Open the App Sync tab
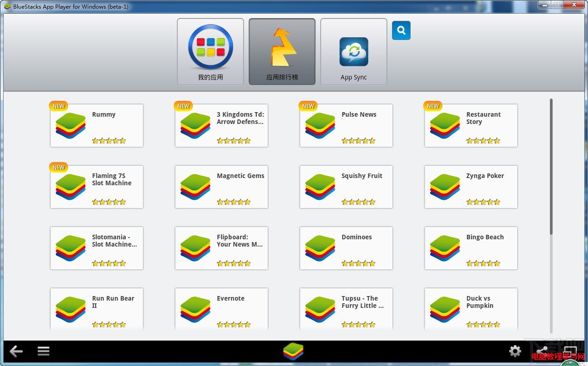 click(353, 52)
